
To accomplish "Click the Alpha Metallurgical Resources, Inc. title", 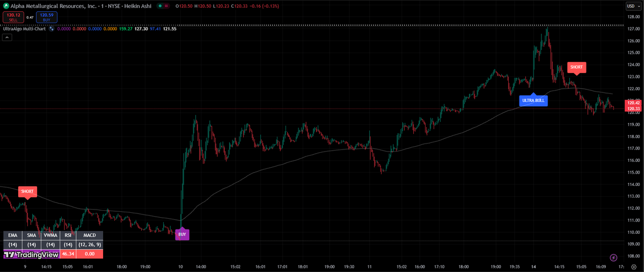I will 54,5.
